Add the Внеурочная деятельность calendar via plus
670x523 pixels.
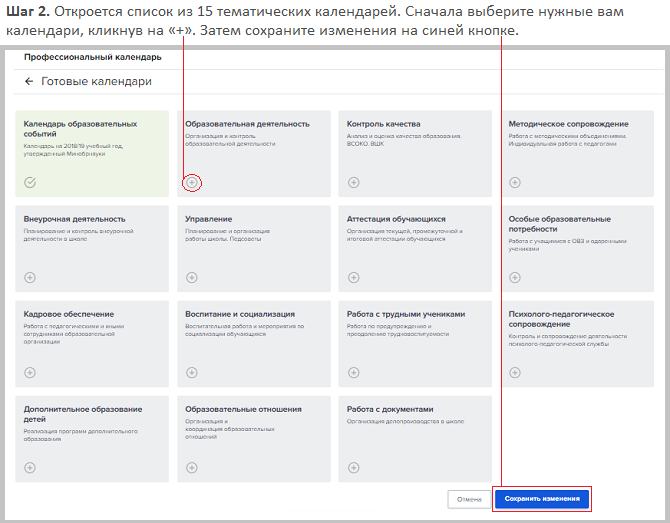coord(30,278)
